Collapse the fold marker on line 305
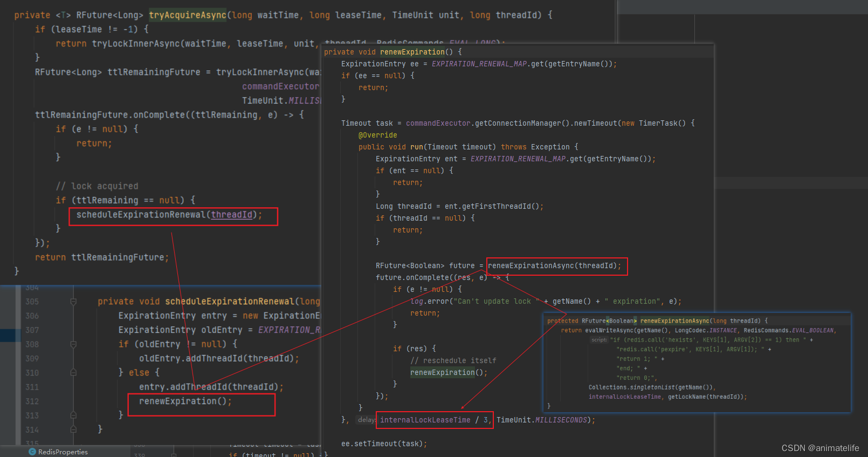This screenshot has width=868, height=457. point(73,302)
